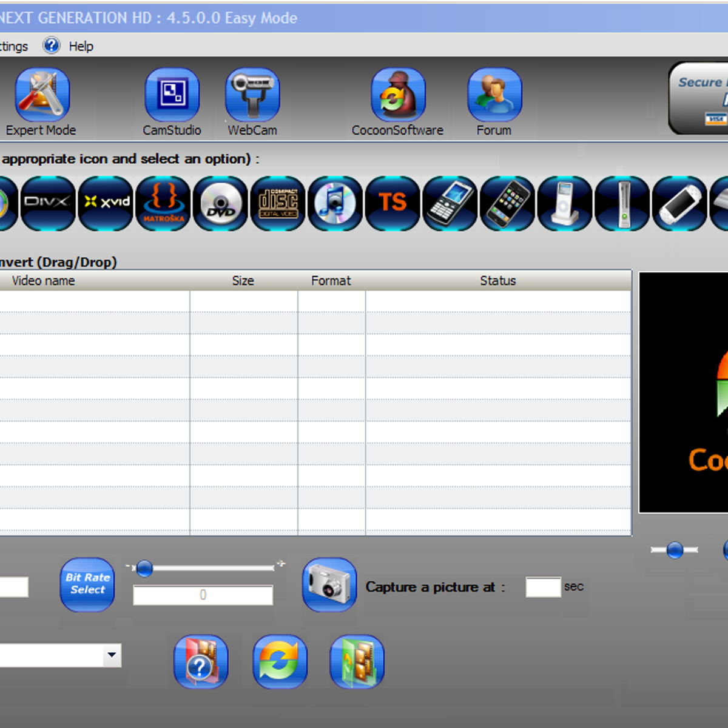Expand the dropdown arrow at bottom left
This screenshot has height=728, width=728.
(112, 655)
